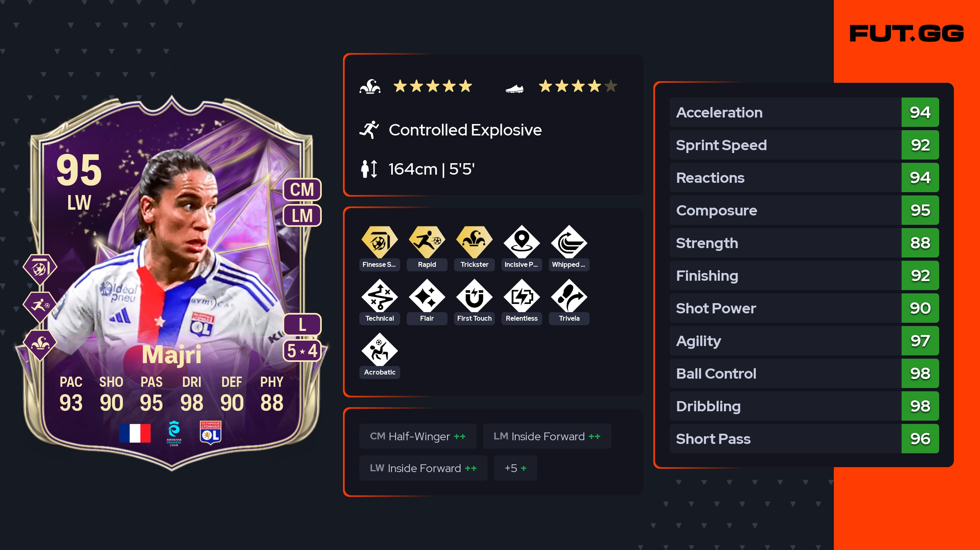This screenshot has width=980, height=550.
Task: Select the Trivela playstyle icon
Action: (569, 296)
